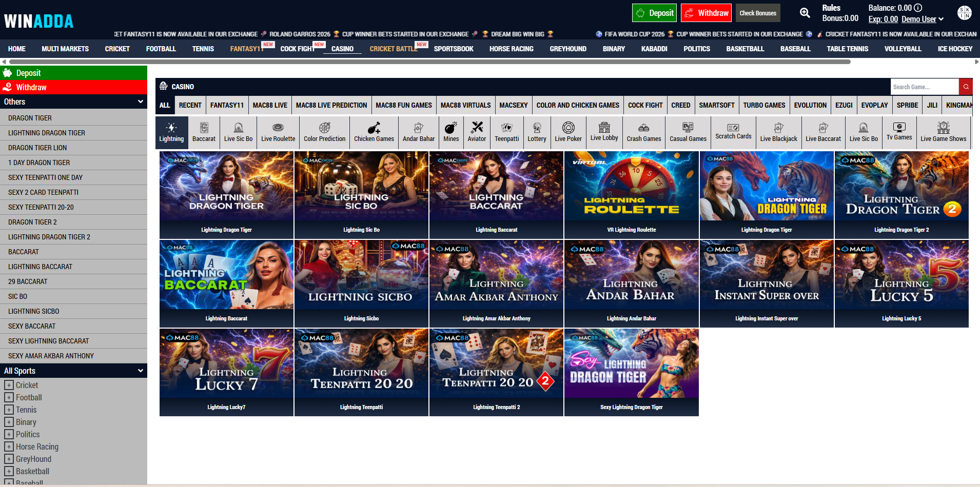The height and width of the screenshot is (487, 980).
Task: Click the magnifier search icon in header
Action: (805, 13)
